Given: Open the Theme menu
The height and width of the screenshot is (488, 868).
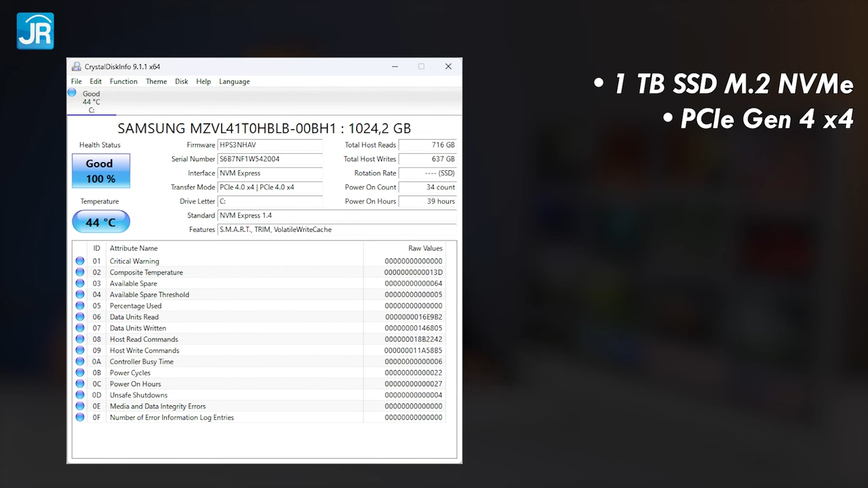Looking at the screenshot, I should click(x=156, y=81).
